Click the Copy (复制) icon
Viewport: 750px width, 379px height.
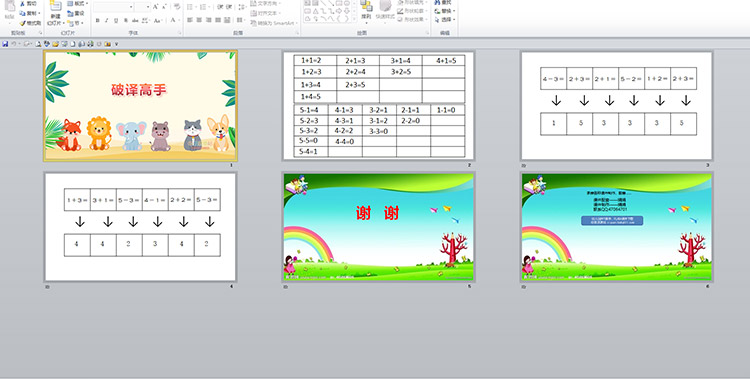coord(22,13)
